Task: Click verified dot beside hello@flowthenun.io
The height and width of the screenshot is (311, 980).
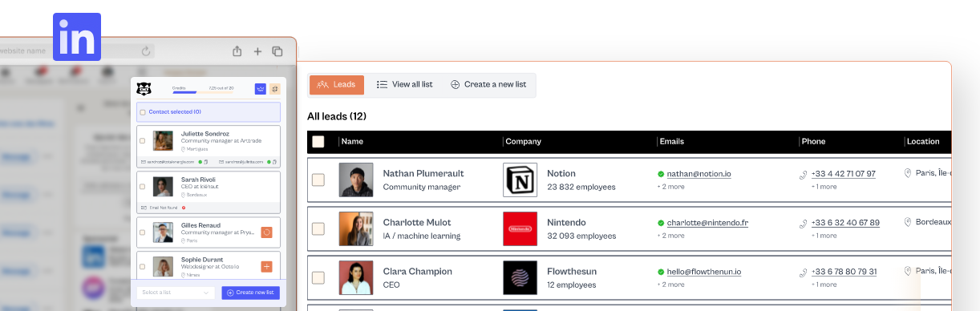Action: 661,272
